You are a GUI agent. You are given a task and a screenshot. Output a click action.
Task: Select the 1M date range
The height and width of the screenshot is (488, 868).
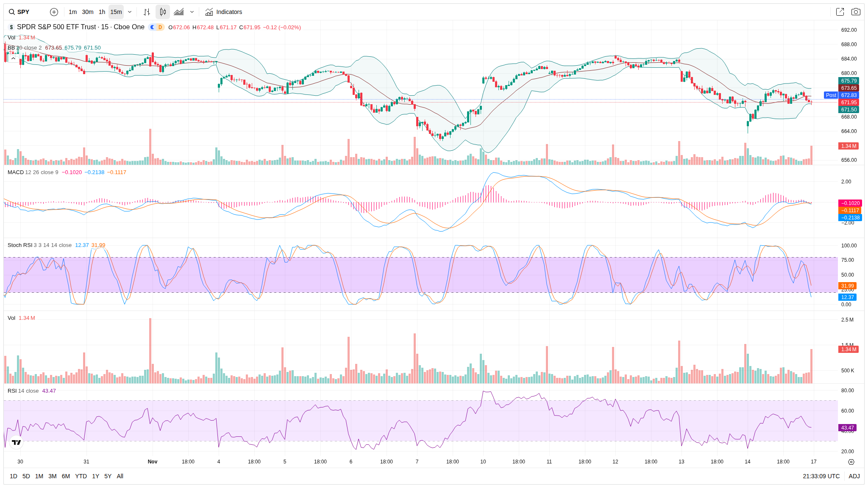tap(39, 476)
